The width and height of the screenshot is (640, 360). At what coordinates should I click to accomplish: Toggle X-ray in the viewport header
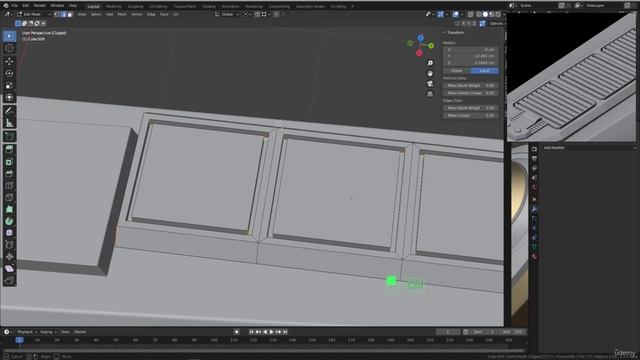pos(470,14)
